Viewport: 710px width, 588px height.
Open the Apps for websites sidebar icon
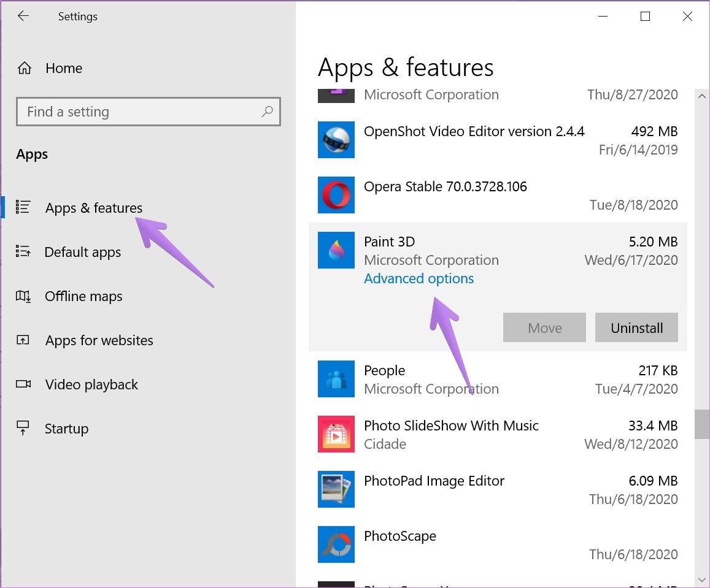click(24, 340)
